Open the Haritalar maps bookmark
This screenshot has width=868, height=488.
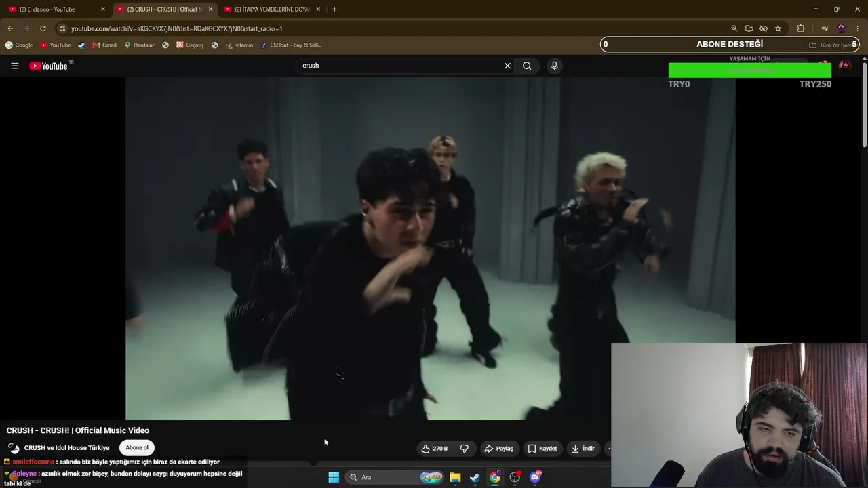pos(139,45)
